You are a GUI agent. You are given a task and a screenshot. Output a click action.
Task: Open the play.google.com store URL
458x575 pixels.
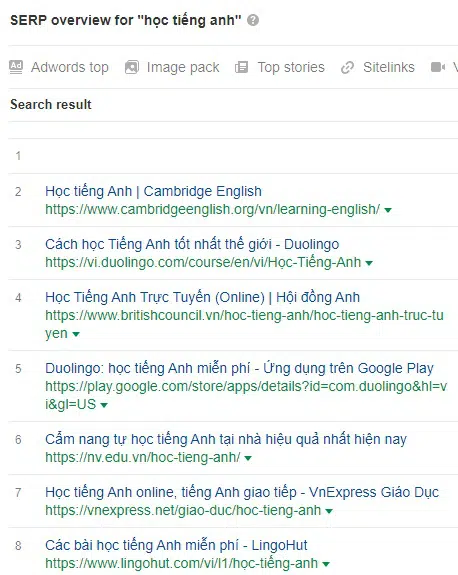[246, 395]
